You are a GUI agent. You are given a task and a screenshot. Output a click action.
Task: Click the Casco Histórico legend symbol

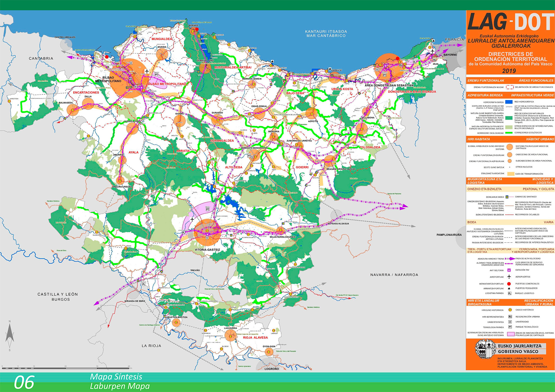tap(510, 310)
